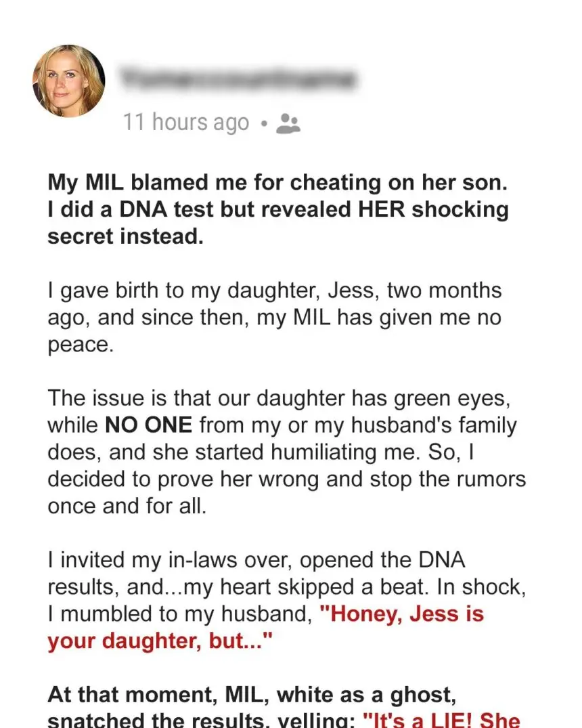The height and width of the screenshot is (728, 582).
Task: Open the poster's profile picture
Action: [68, 81]
